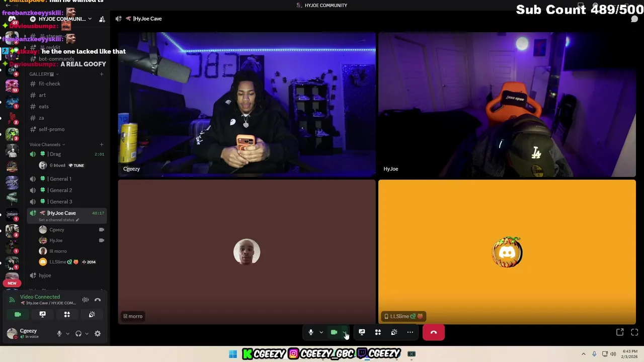Click the Video Connected status text

(x=40, y=297)
